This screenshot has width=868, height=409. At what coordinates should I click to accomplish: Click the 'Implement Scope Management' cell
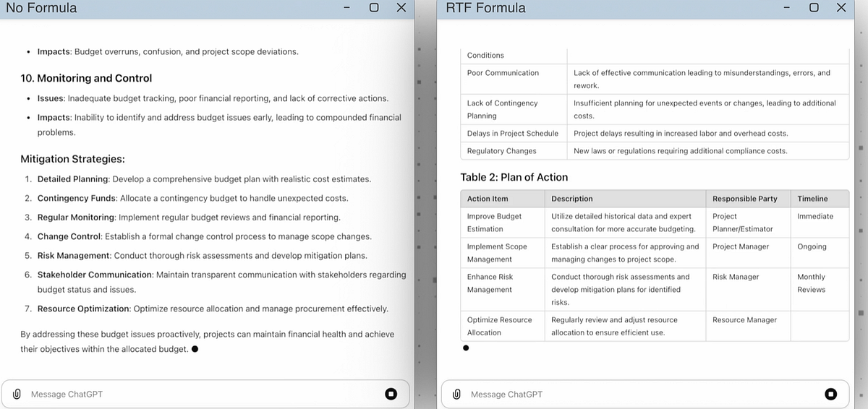click(x=503, y=253)
